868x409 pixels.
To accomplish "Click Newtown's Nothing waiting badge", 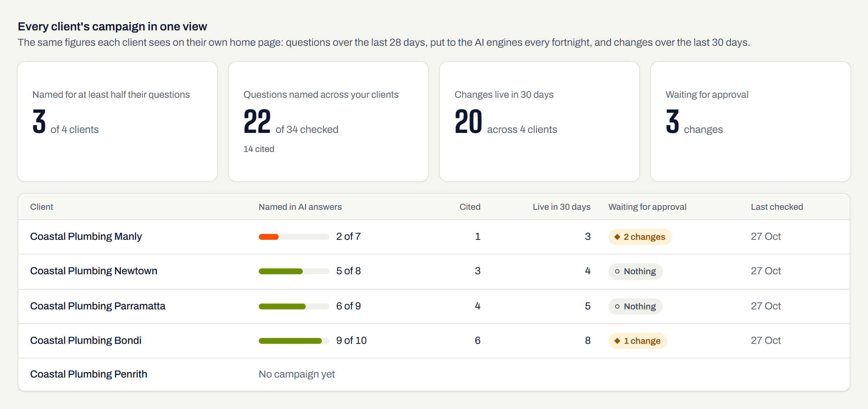I will (635, 271).
